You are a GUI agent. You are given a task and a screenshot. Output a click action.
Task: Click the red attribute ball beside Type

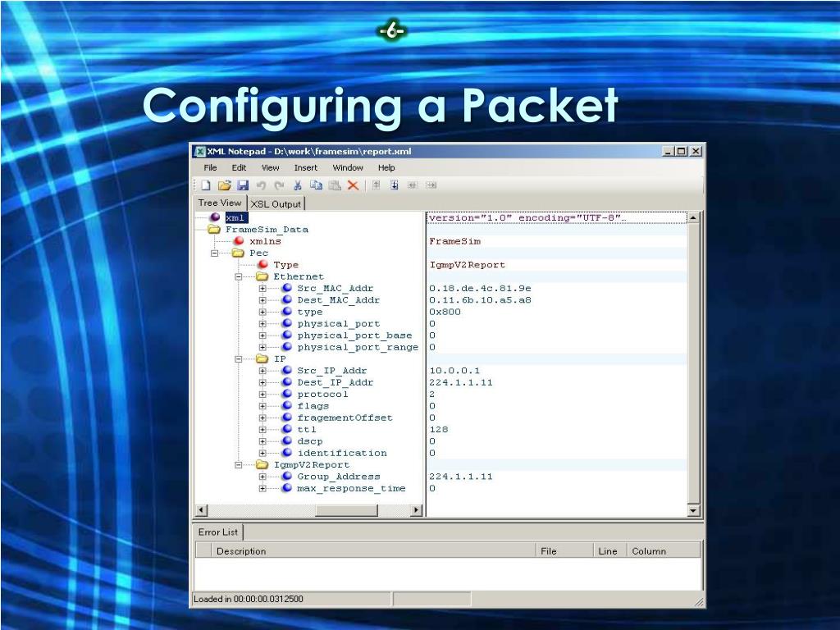[262, 265]
